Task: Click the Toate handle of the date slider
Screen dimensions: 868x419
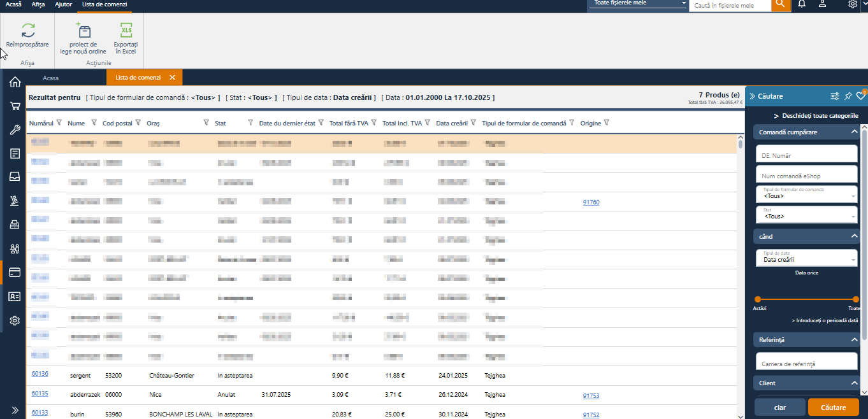Action: point(856,299)
